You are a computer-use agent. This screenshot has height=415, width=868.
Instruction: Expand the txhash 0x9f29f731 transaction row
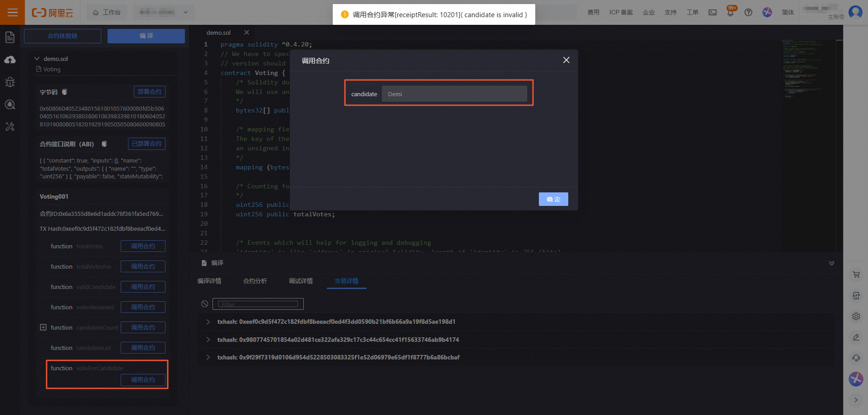tap(208, 357)
